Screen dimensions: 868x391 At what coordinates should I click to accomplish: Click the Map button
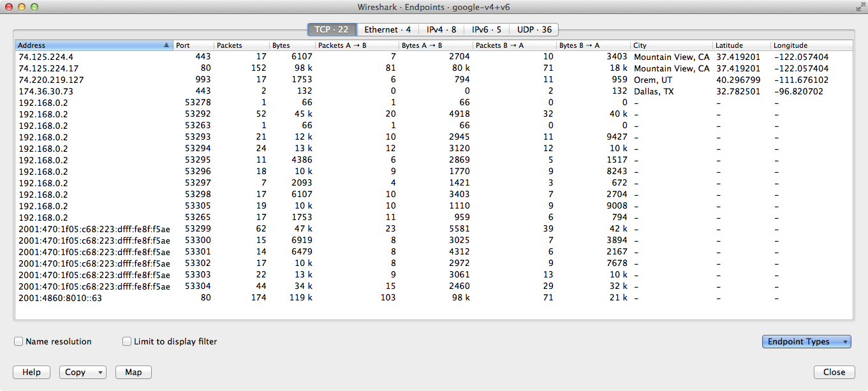[x=133, y=373]
